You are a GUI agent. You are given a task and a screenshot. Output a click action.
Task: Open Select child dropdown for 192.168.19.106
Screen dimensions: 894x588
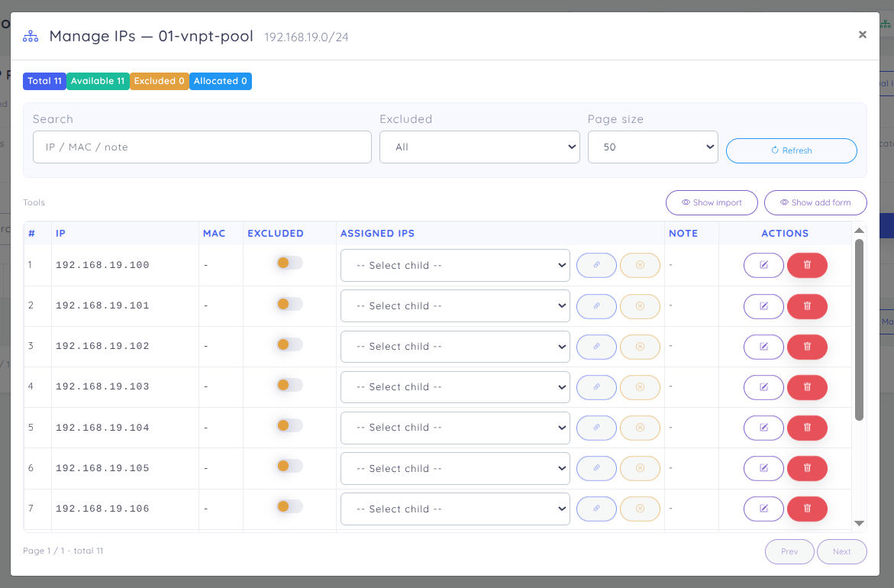tap(455, 509)
